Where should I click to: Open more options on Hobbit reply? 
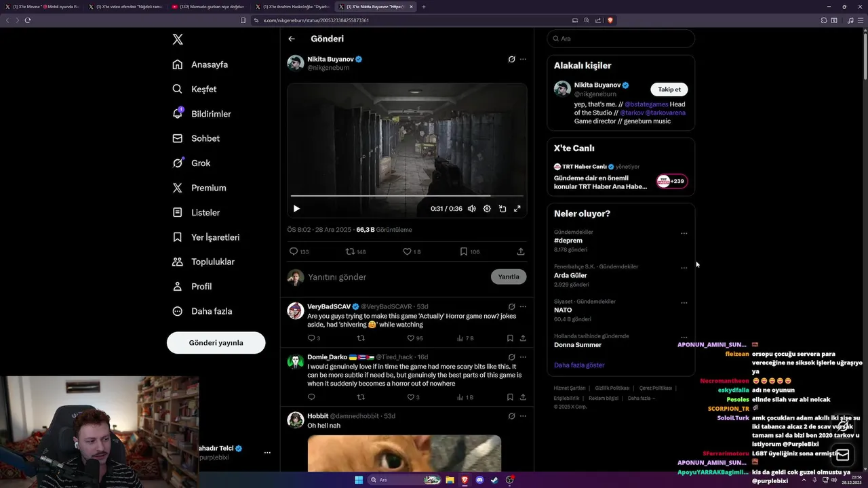(523, 415)
